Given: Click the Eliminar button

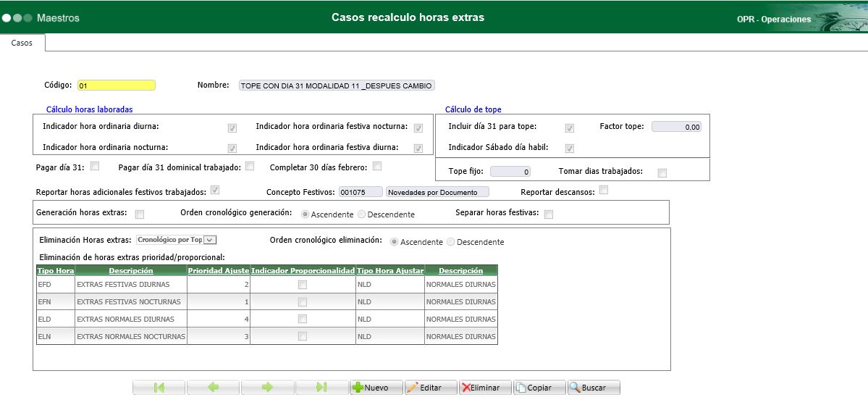Looking at the screenshot, I should pyautogui.click(x=484, y=388).
